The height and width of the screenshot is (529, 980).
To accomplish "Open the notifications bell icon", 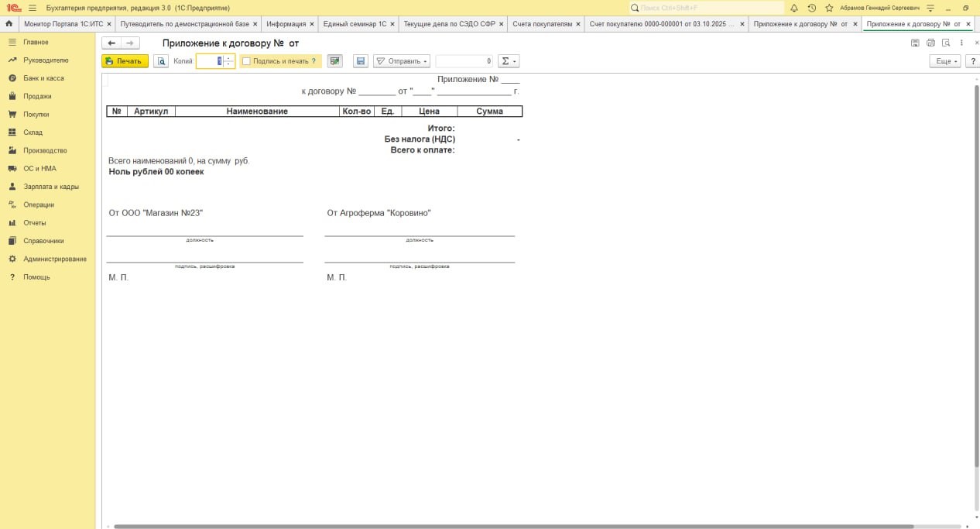I will [x=793, y=8].
